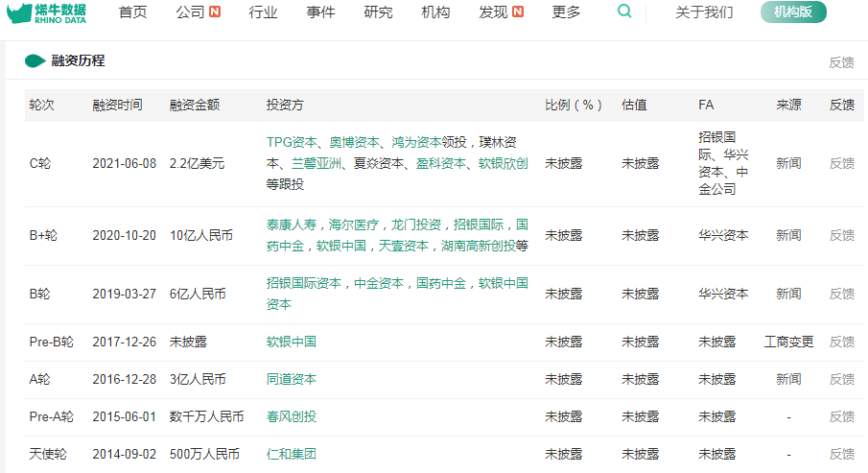The height and width of the screenshot is (473, 868).
Task: Open the 发现 menu item
Action: point(493,12)
